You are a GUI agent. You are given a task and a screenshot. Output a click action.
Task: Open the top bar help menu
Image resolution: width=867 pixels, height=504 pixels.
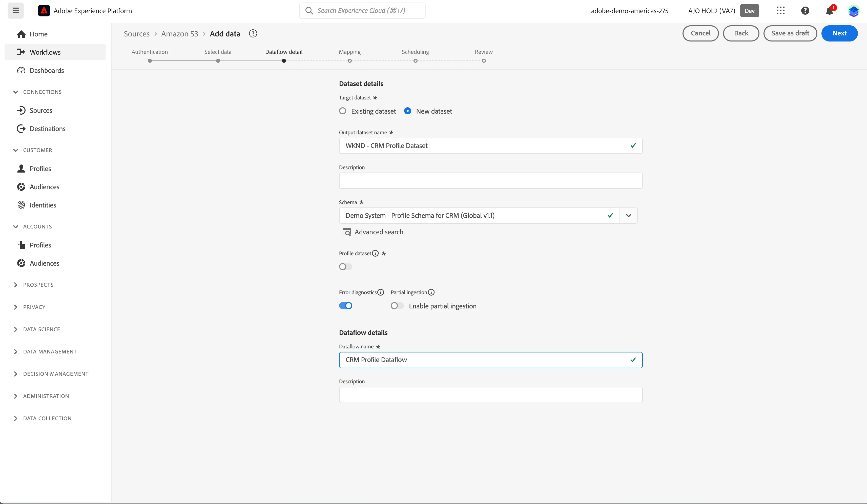[x=805, y=11]
